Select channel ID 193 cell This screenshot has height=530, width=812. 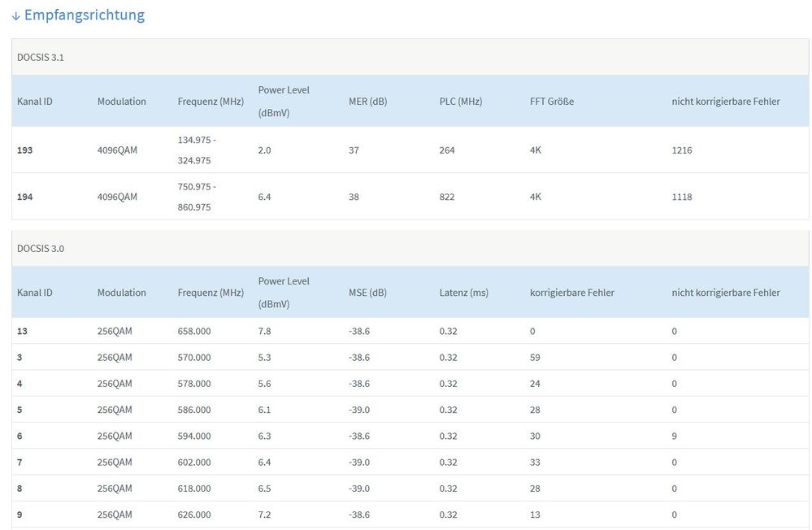[25, 150]
